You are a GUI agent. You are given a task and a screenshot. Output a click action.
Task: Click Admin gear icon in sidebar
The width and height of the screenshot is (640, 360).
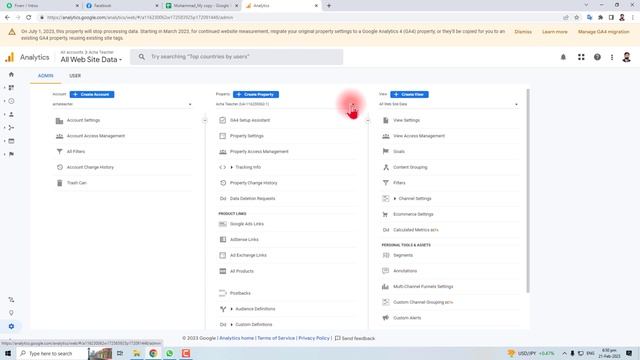pos(11,326)
